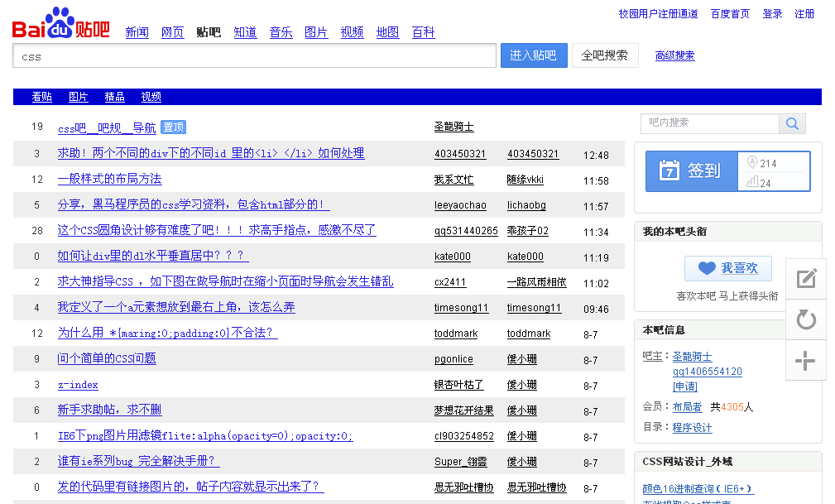Switch to the 图片 tab in thread filter

[x=78, y=97]
